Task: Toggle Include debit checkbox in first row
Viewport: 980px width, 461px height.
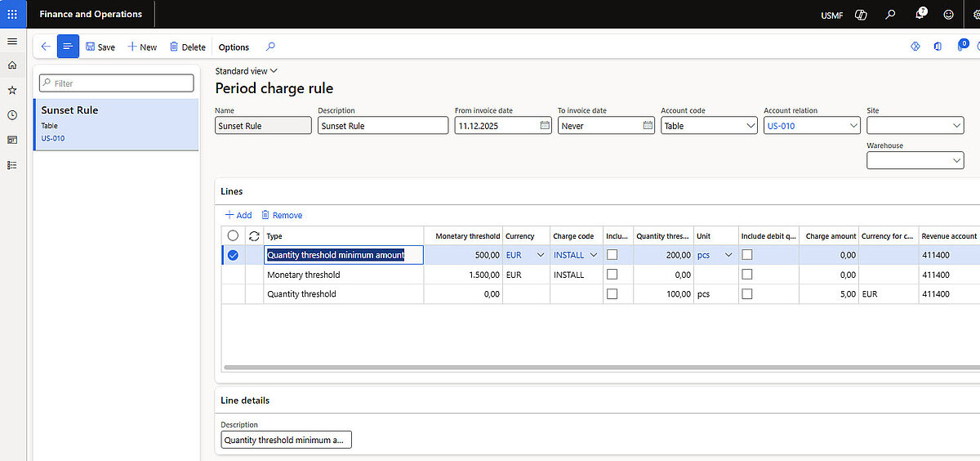Action: pyautogui.click(x=747, y=255)
